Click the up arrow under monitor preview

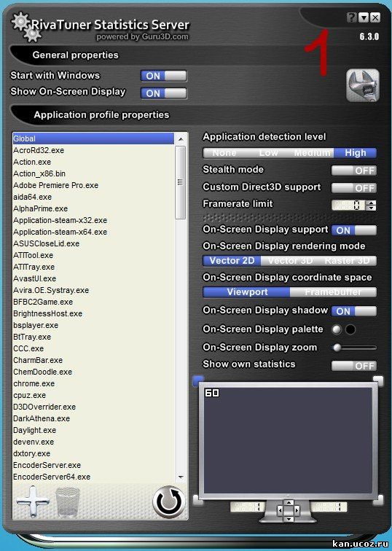coord(289,503)
